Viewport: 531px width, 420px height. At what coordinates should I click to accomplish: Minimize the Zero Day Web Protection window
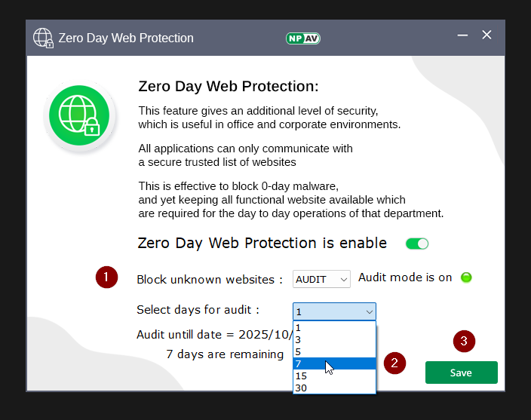click(462, 35)
